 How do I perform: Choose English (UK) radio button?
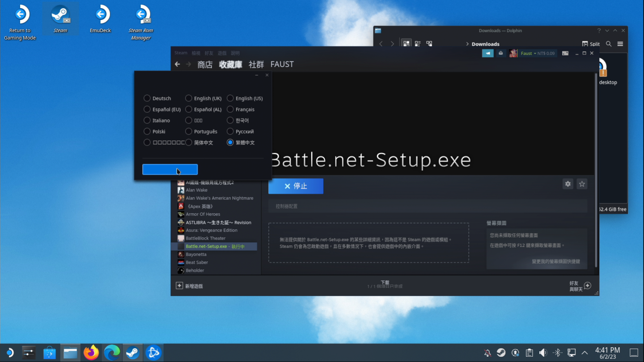coord(203,98)
